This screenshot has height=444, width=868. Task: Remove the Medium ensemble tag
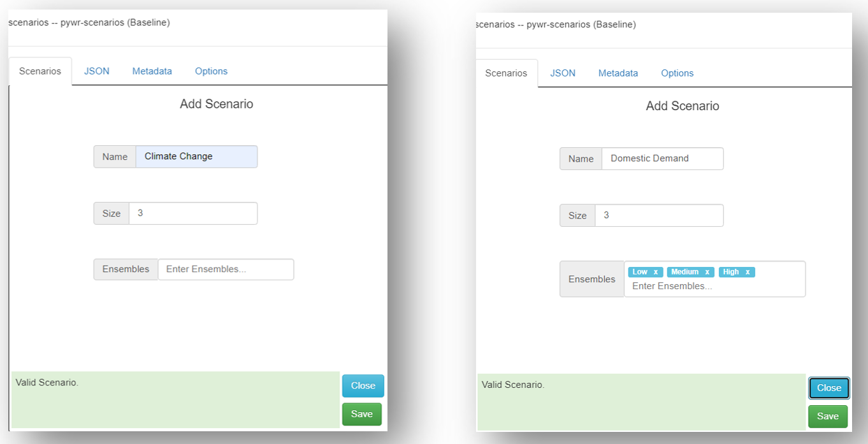click(707, 272)
